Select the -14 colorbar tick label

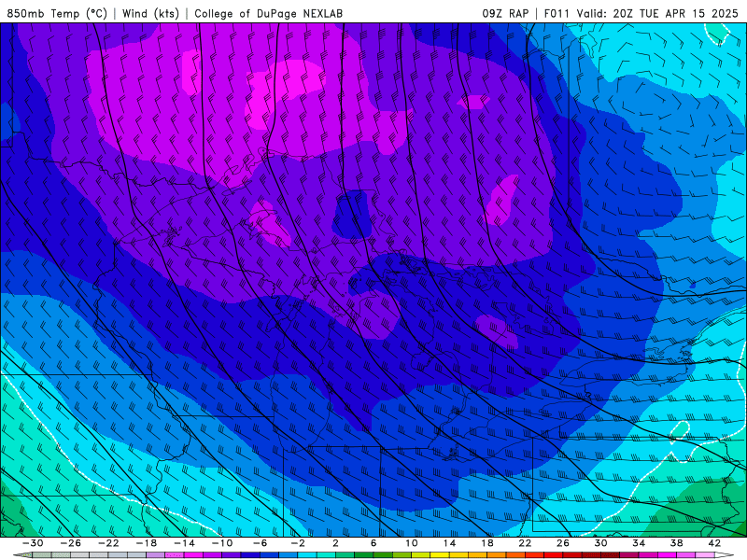click(x=184, y=543)
